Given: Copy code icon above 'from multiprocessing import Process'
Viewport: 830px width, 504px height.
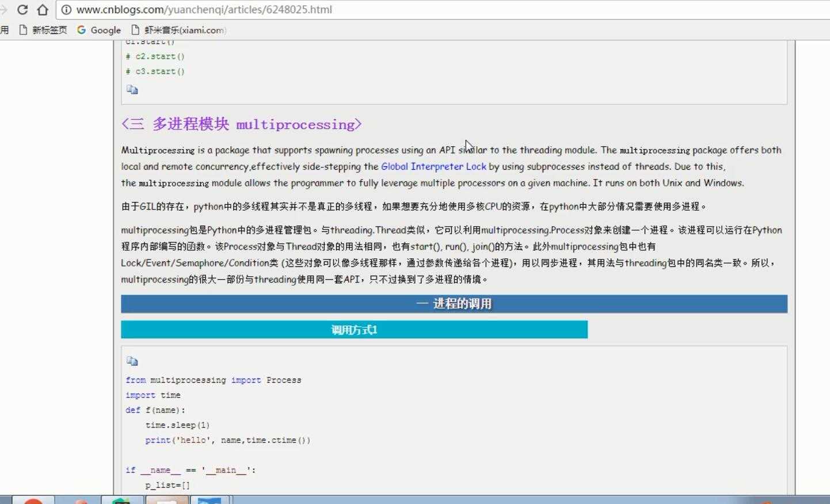Looking at the screenshot, I should 132,361.
